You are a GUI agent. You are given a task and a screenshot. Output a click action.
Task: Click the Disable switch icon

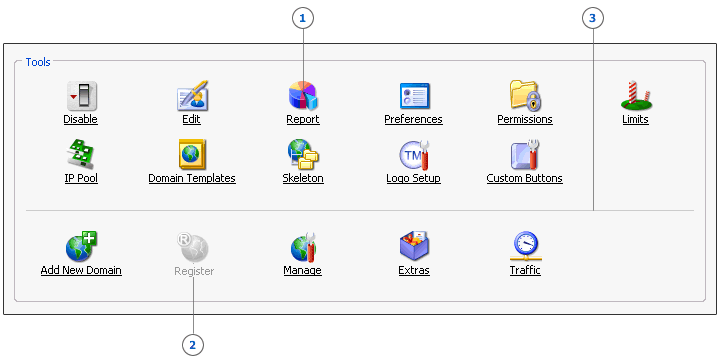[x=81, y=96]
